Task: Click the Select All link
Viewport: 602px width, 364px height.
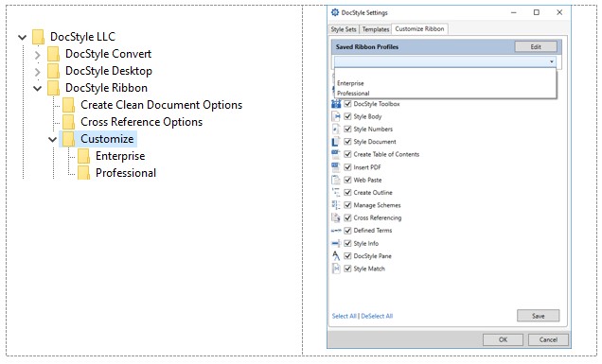Action: pyautogui.click(x=344, y=316)
